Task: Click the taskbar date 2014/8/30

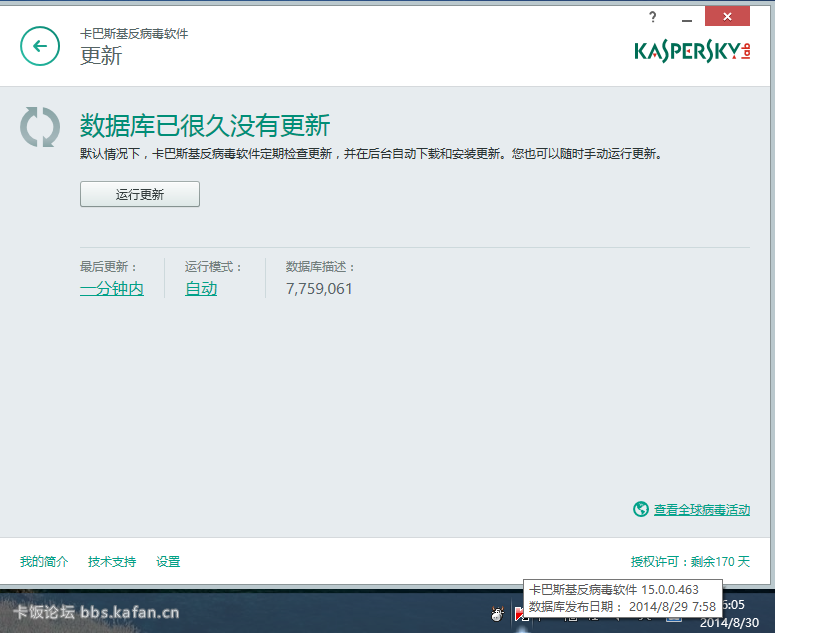Action: tap(729, 623)
